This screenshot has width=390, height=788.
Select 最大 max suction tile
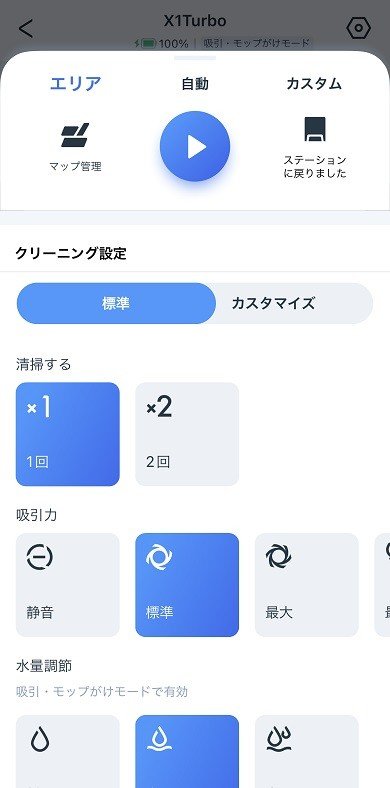coord(307,585)
